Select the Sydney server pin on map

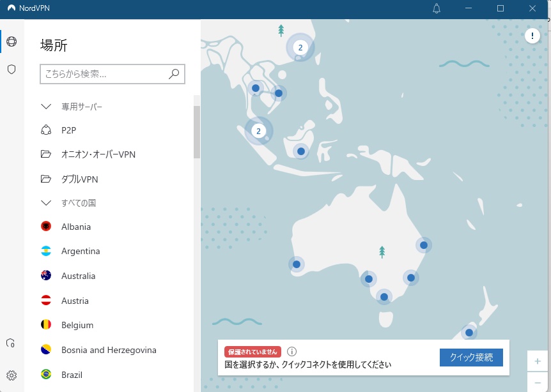pyautogui.click(x=411, y=278)
